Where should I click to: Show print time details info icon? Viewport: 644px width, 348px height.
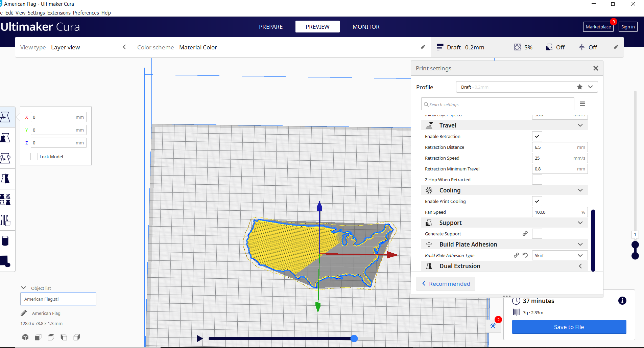coord(622,301)
